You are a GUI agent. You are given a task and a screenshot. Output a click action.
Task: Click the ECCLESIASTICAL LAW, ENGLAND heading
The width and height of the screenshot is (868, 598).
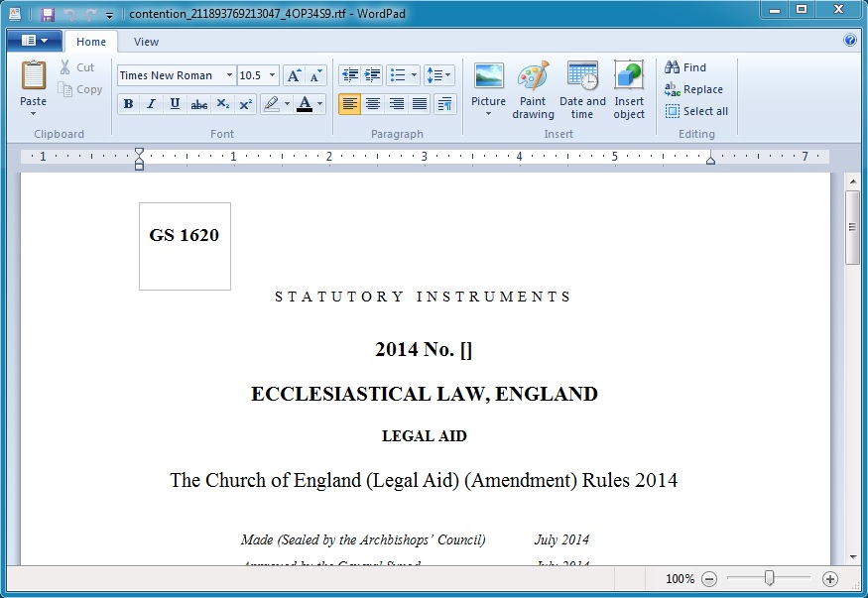click(425, 394)
